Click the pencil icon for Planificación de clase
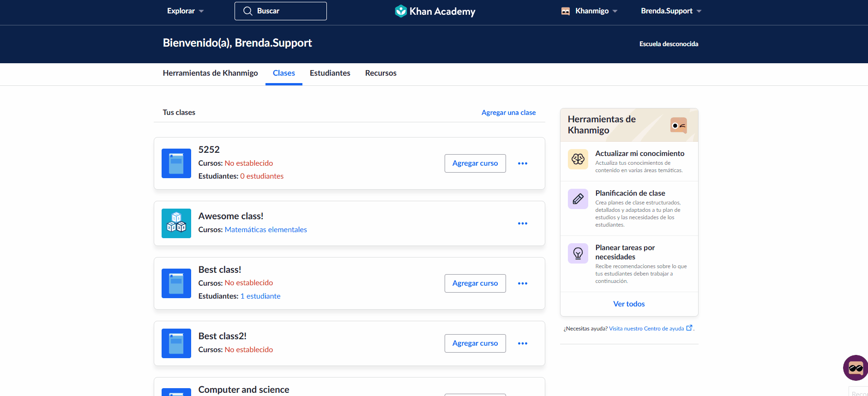868x396 pixels. 578,199
